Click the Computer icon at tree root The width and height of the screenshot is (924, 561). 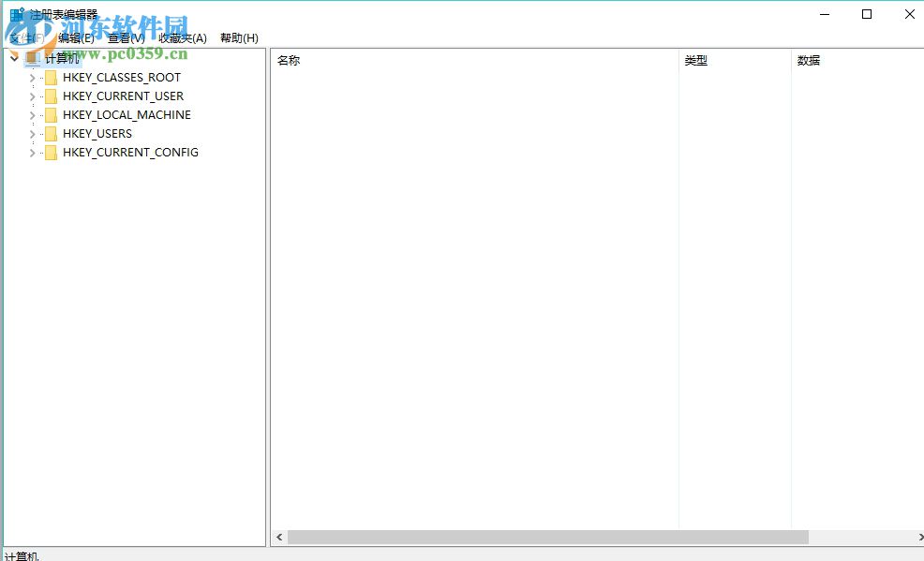click(x=34, y=56)
